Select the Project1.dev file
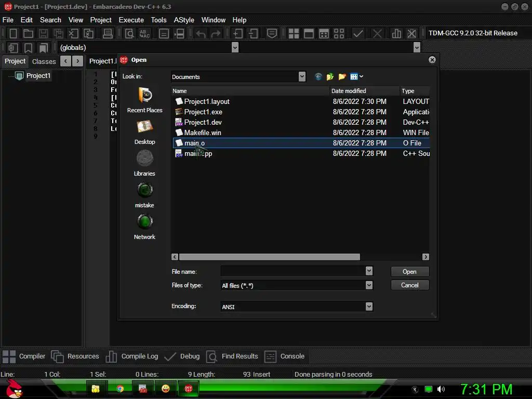Image resolution: width=532 pixels, height=399 pixels. point(301,122)
